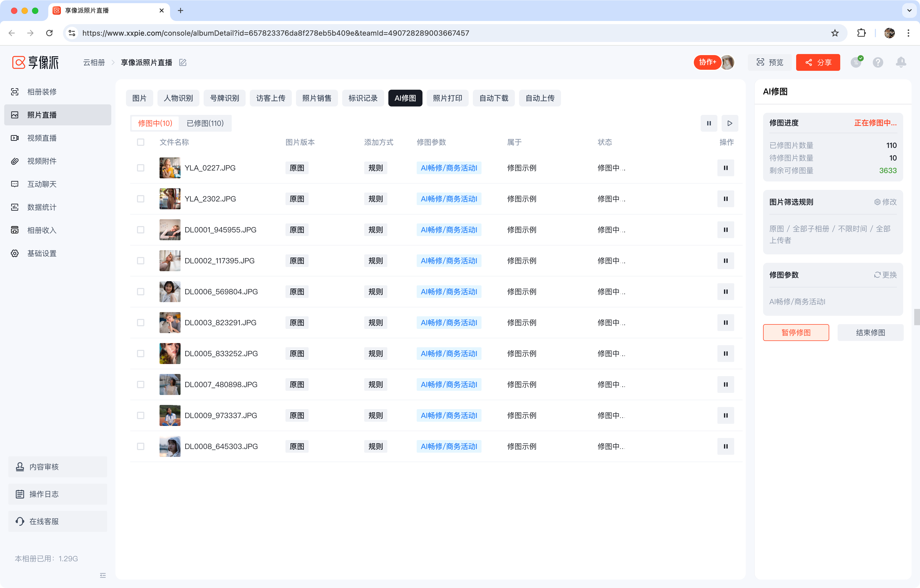Click the pause-all icon above the table
920x588 pixels.
tap(709, 123)
